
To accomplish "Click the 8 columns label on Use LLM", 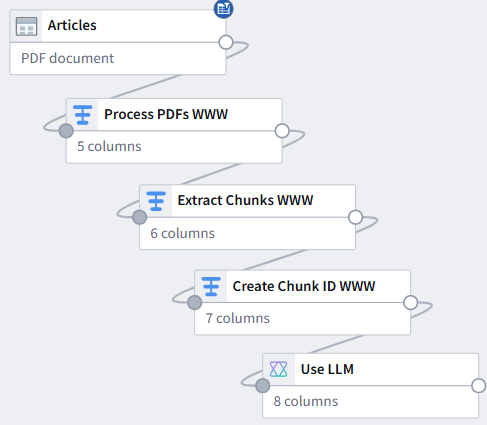I will tap(306, 401).
